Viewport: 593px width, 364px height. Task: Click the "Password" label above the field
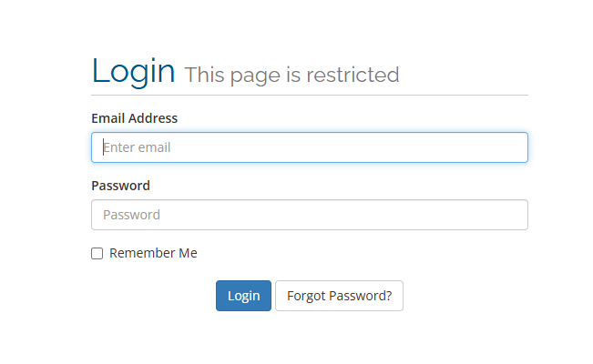click(120, 186)
